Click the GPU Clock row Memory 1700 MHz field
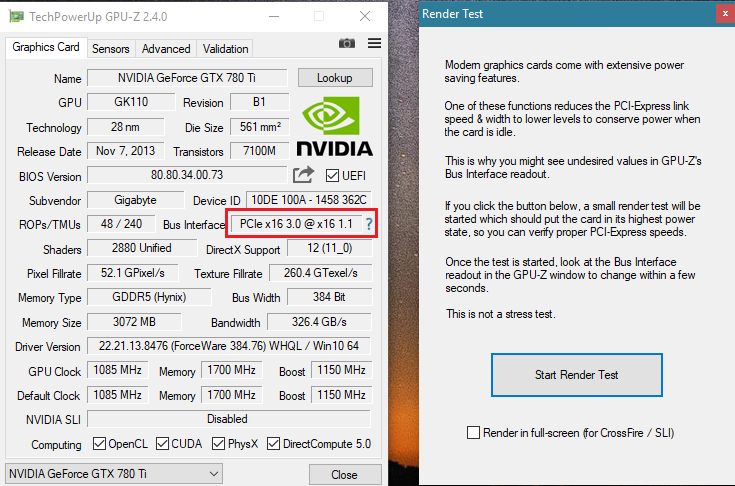735x486 pixels. tap(232, 370)
